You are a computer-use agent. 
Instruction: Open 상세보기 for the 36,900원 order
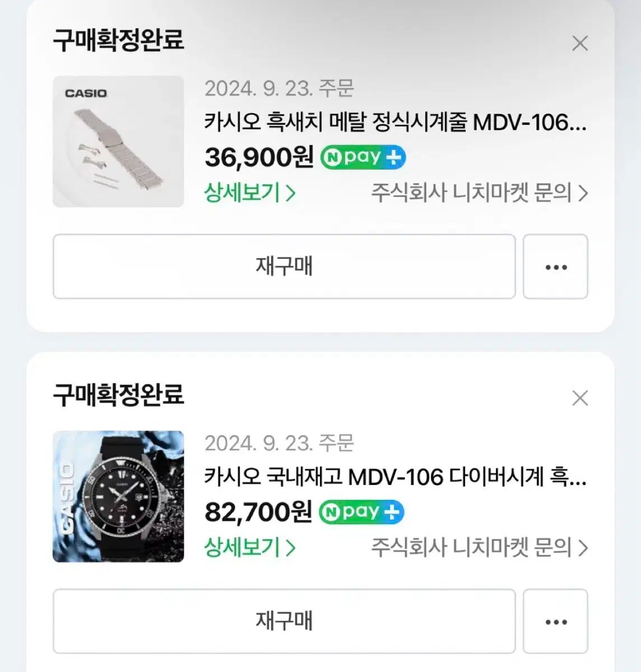[x=249, y=193]
